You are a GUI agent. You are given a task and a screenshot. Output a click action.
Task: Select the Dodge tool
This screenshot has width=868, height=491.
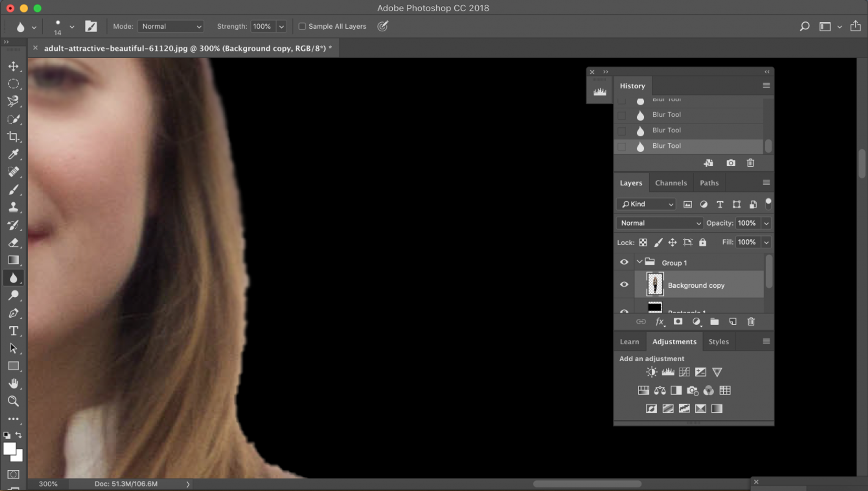point(13,296)
